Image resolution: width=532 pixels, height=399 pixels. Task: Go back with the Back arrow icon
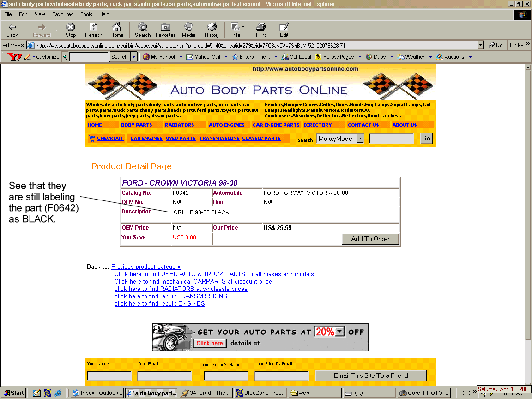click(12, 30)
